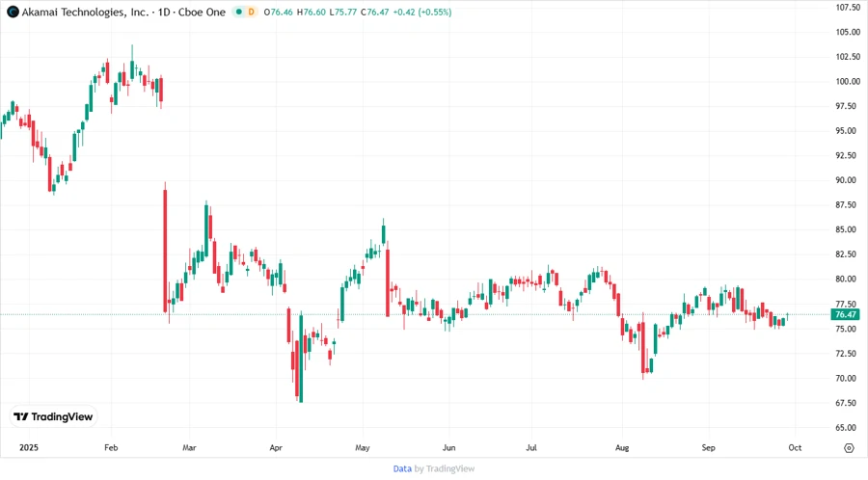Viewport: 868px width, 480px height.
Task: Click the 65.00 price axis label
Action: click(848, 427)
